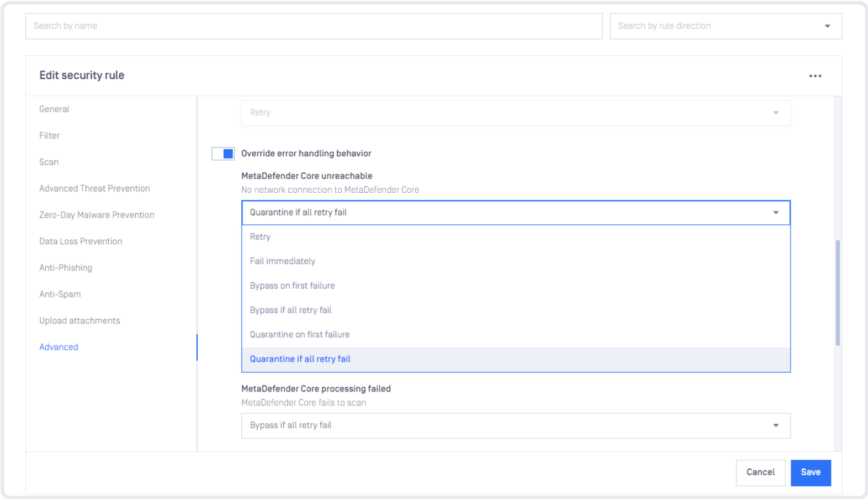The width and height of the screenshot is (868, 499).
Task: Pick Bypass if all retry fail in open list
Action: (x=516, y=310)
